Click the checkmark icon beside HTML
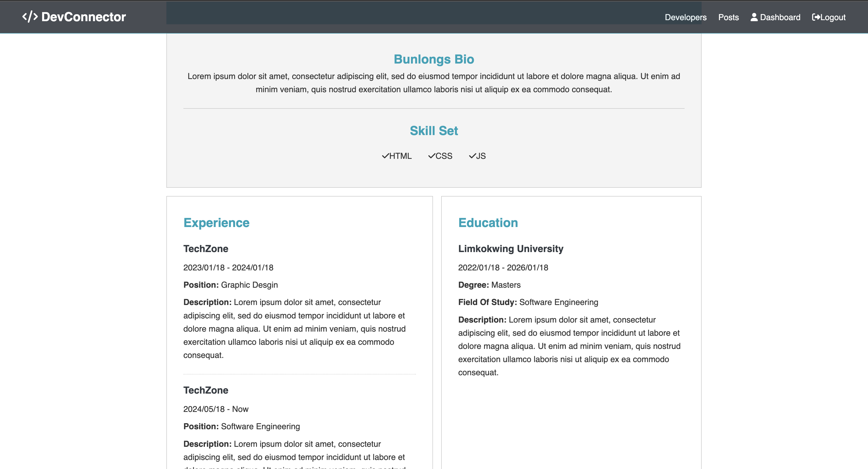The width and height of the screenshot is (868, 469). [x=385, y=156]
